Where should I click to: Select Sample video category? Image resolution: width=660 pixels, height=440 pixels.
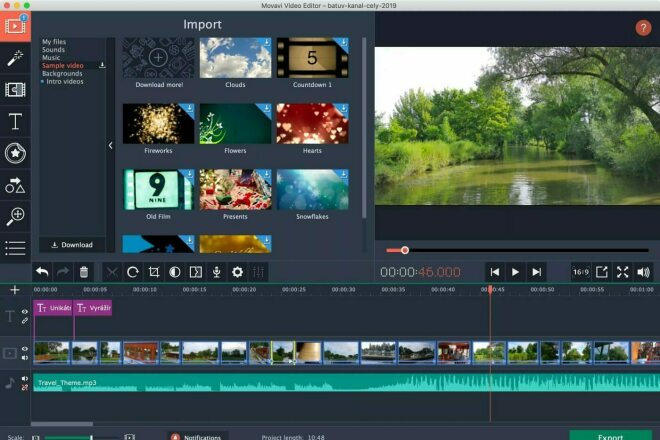63,66
